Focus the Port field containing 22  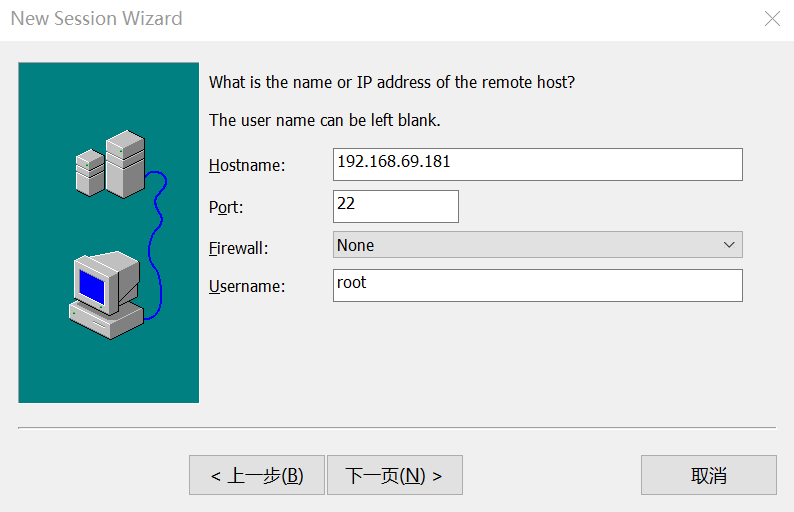[395, 206]
